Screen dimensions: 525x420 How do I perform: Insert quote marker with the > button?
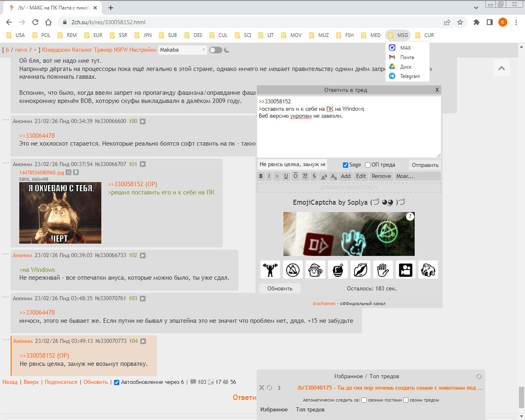point(277,176)
